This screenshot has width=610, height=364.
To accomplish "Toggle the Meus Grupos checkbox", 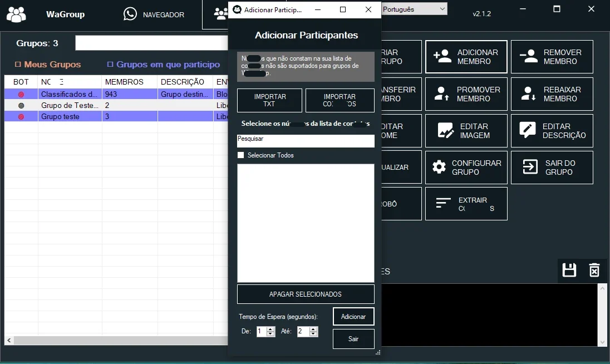I will [18, 64].
